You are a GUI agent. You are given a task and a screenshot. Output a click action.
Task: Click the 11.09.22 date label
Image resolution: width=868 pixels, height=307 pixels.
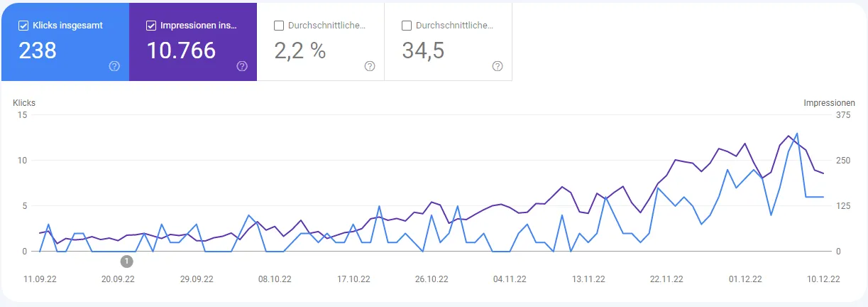(40, 279)
